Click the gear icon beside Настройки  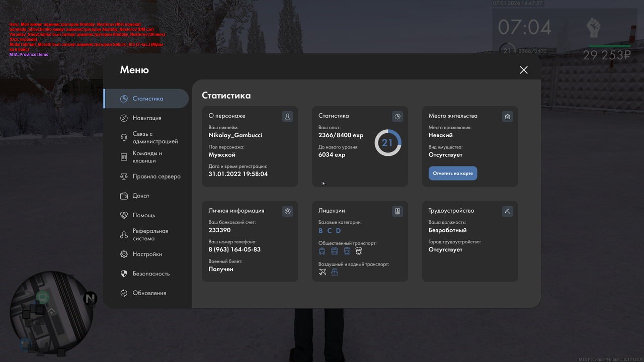point(124,254)
